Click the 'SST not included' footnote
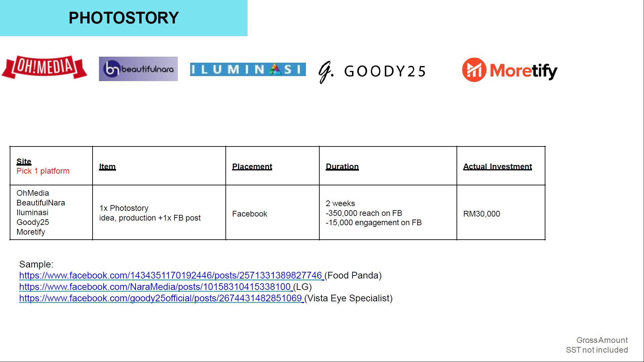The height and width of the screenshot is (362, 644). (597, 350)
